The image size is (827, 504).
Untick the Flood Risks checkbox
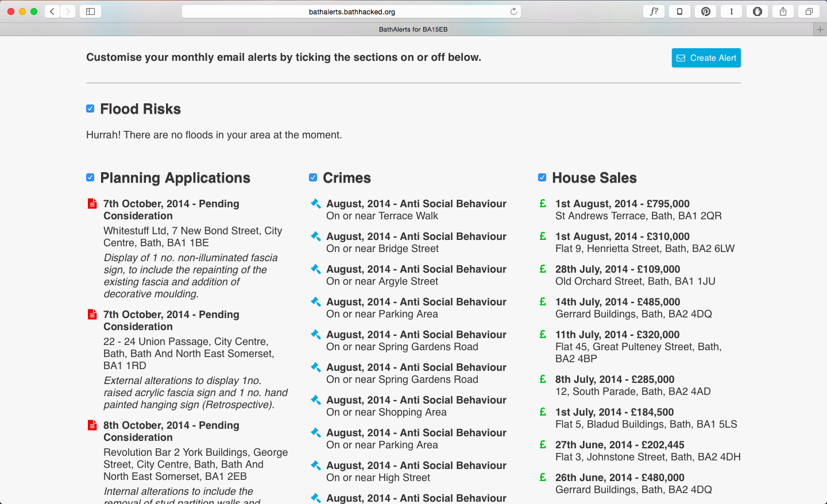pos(90,108)
